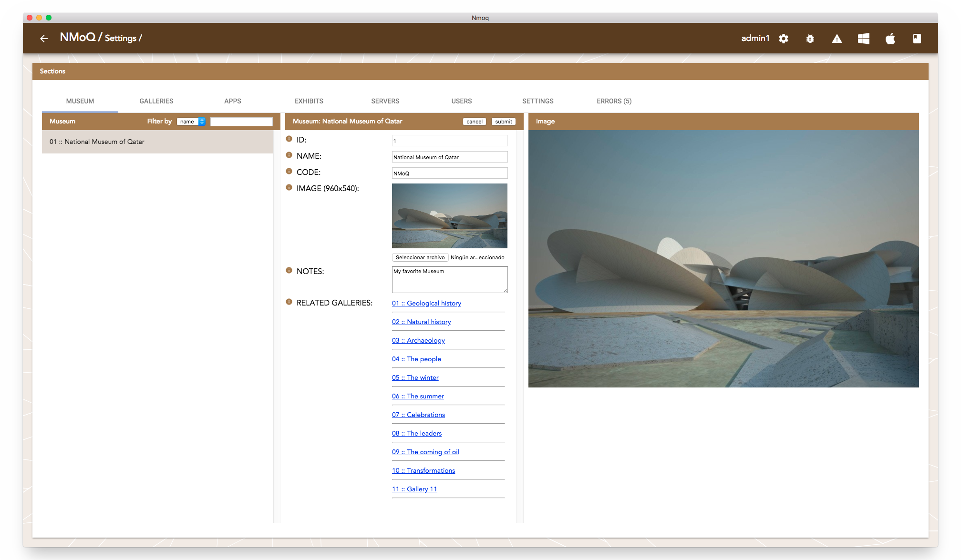Image resolution: width=961 pixels, height=560 pixels.
Task: Open 11 :: Gallery 11 link
Action: pos(414,489)
